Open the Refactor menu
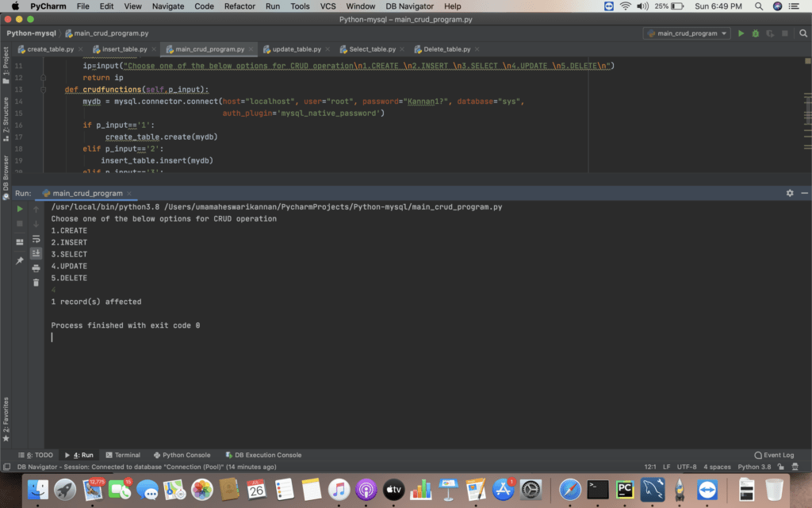 [239, 6]
